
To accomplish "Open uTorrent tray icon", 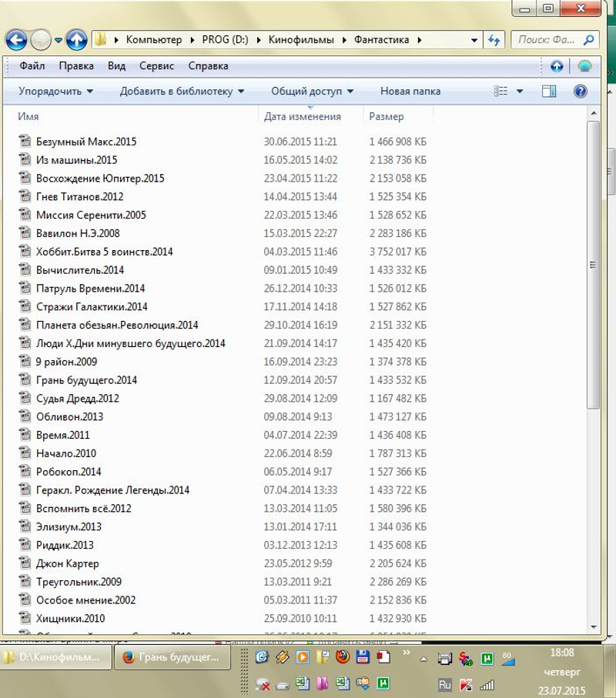I will click(487, 659).
